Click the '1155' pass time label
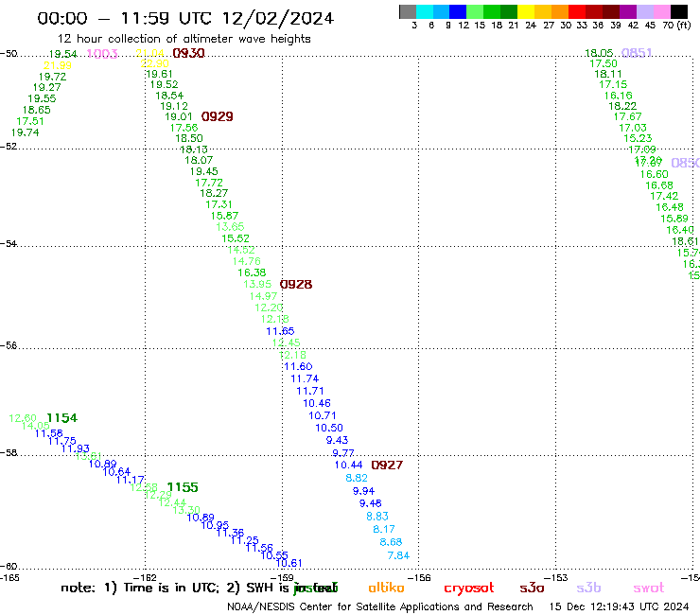 click(183, 487)
